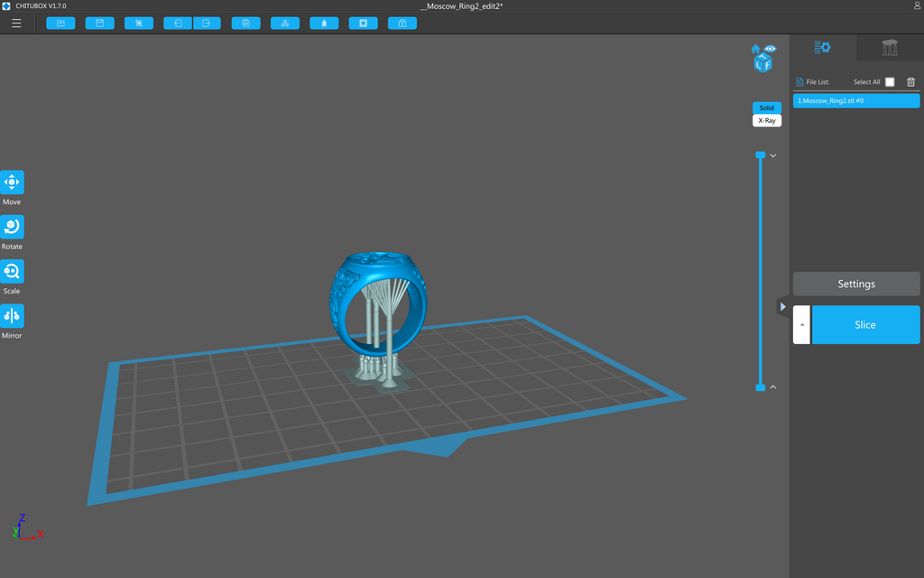Screen dimensions: 924x578
Task: Select the Scale tool
Action: [12, 271]
